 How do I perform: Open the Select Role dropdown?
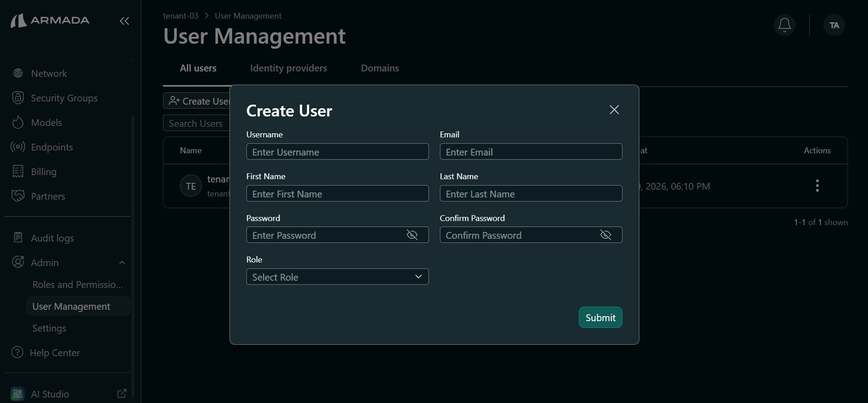coord(337,277)
